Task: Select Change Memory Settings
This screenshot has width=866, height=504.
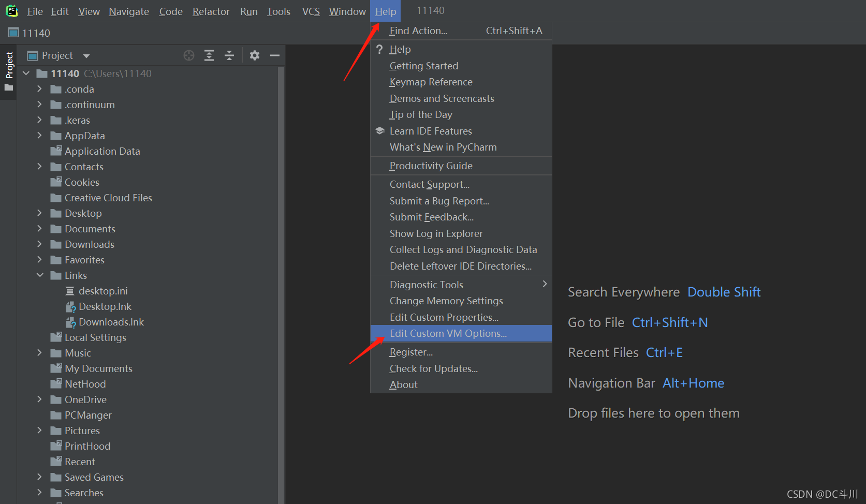Action: 461,301
